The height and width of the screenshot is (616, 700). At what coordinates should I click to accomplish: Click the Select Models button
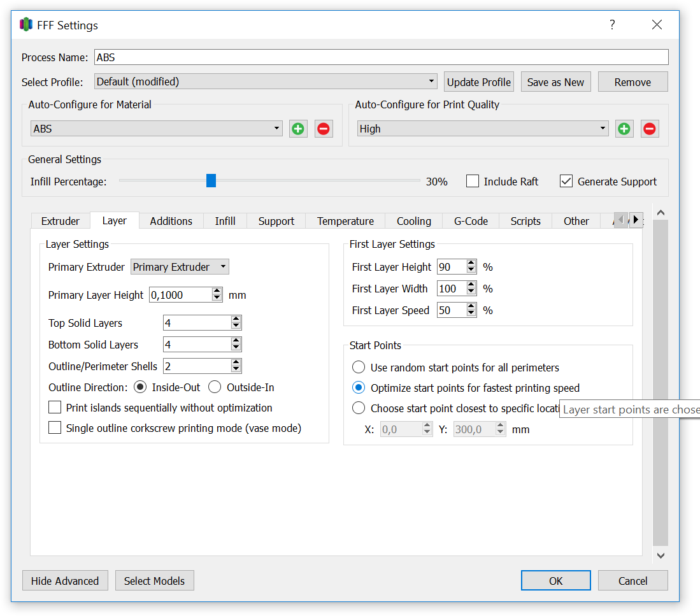[155, 581]
